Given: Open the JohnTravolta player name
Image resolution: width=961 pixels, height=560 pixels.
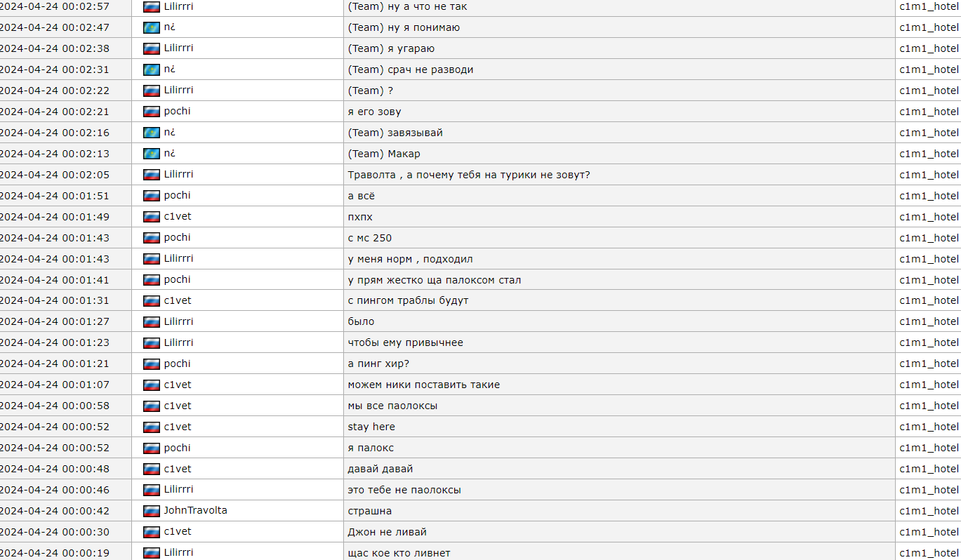Looking at the screenshot, I should coord(195,510).
